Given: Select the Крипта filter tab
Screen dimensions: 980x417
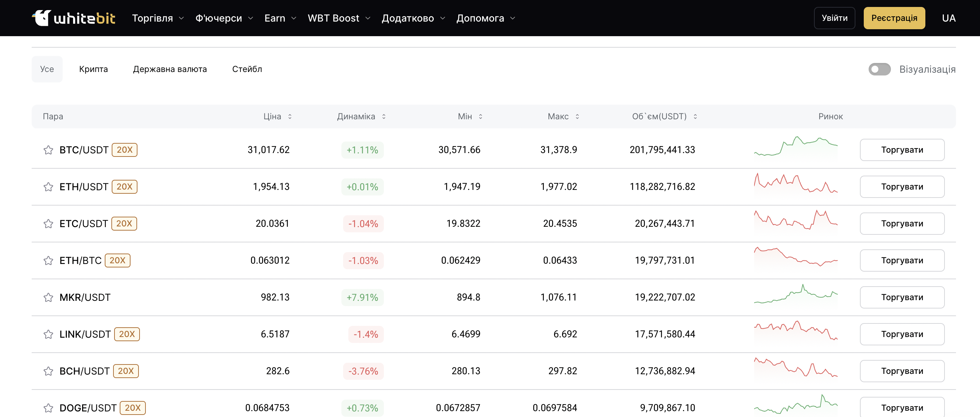Looking at the screenshot, I should point(94,69).
